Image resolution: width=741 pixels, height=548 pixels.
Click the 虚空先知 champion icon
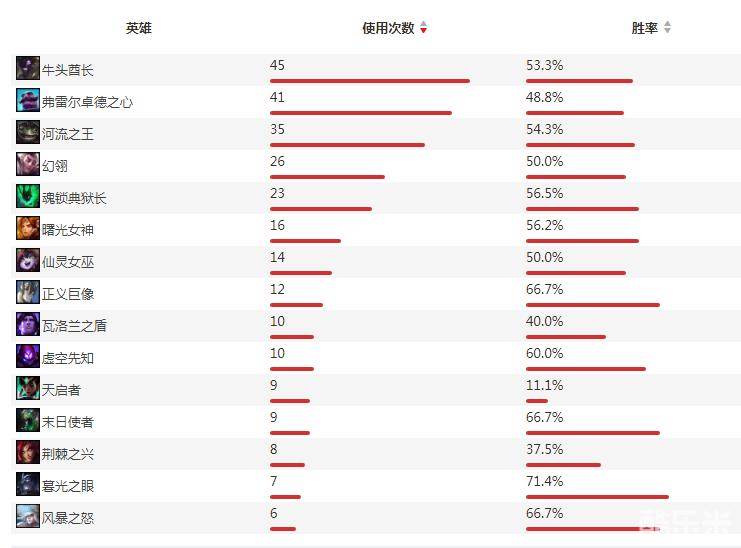(x=28, y=357)
